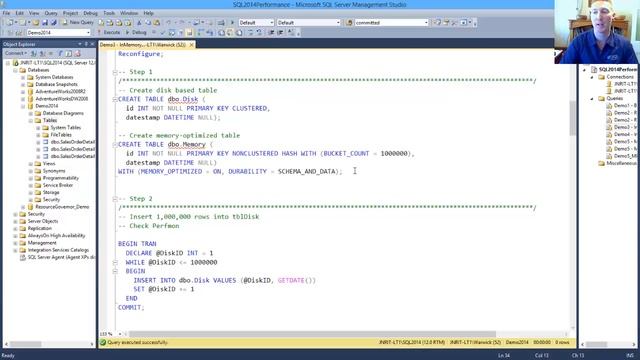640x360 pixels.
Task: Collapse Step 1 code region
Action: [x=115, y=72]
